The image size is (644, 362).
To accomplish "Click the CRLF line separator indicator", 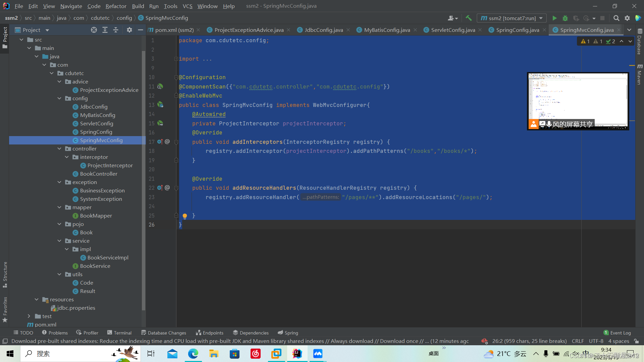I will click(x=578, y=341).
